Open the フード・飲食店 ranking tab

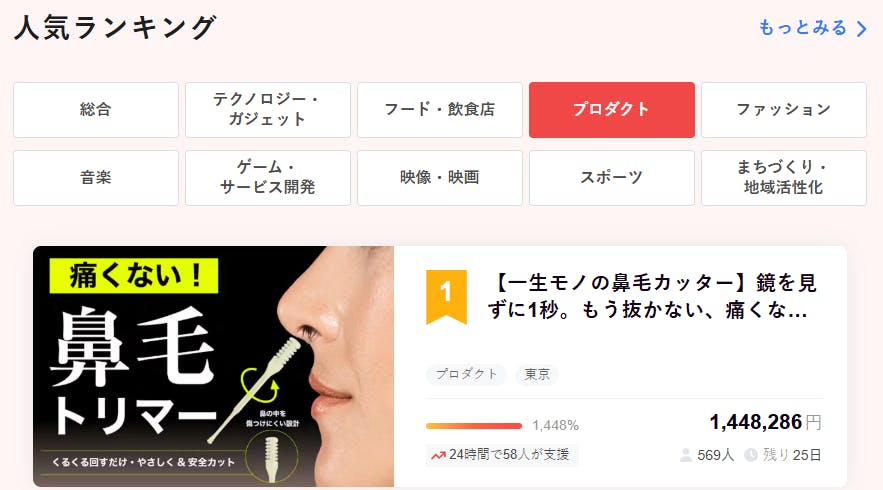[440, 110]
